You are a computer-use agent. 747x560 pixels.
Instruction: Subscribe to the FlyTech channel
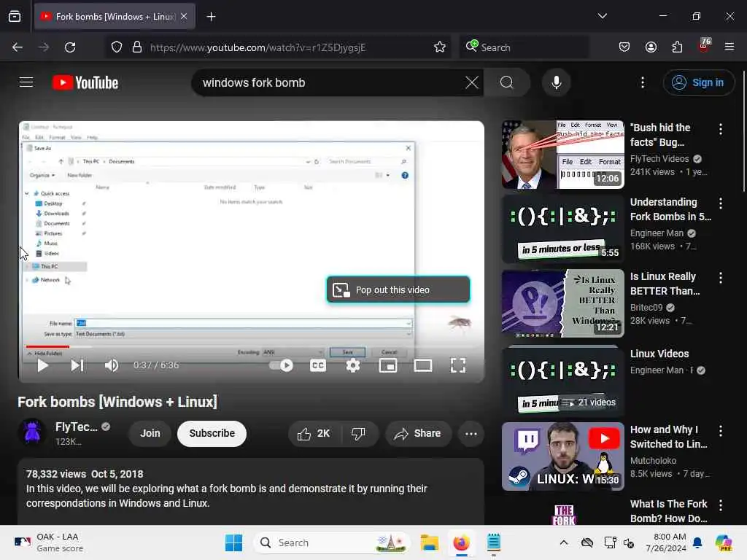212,433
